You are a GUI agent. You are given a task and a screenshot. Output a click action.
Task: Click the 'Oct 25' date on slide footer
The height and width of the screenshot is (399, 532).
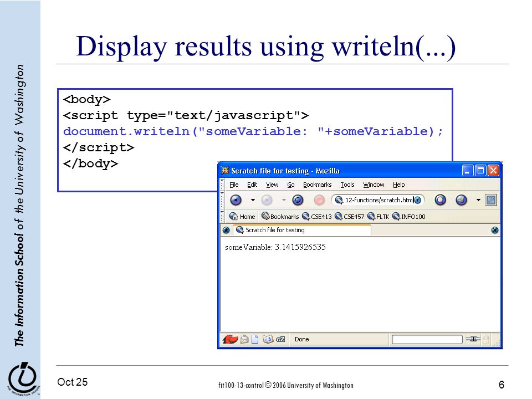(72, 382)
